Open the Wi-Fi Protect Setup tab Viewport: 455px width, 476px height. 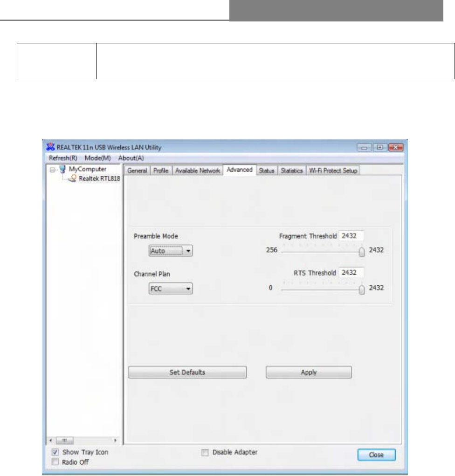click(333, 171)
